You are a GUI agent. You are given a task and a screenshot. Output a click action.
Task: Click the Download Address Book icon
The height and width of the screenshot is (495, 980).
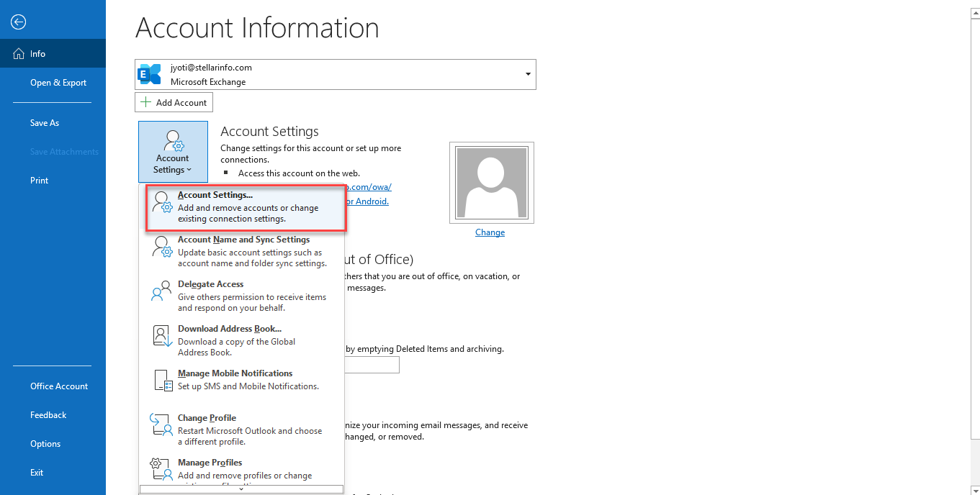tap(161, 337)
